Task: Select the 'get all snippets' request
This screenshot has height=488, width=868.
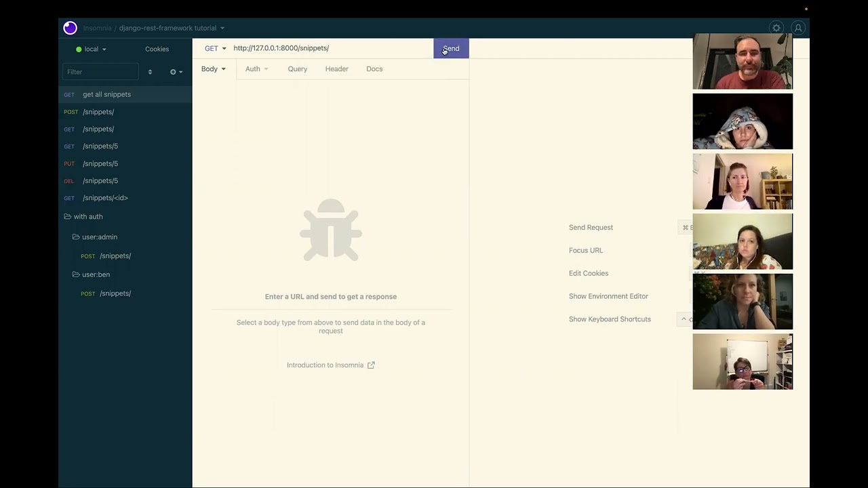Action: point(125,94)
